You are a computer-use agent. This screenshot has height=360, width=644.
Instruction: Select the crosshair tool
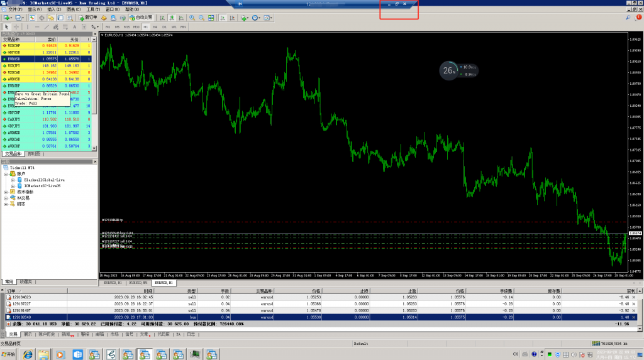pos(16,26)
